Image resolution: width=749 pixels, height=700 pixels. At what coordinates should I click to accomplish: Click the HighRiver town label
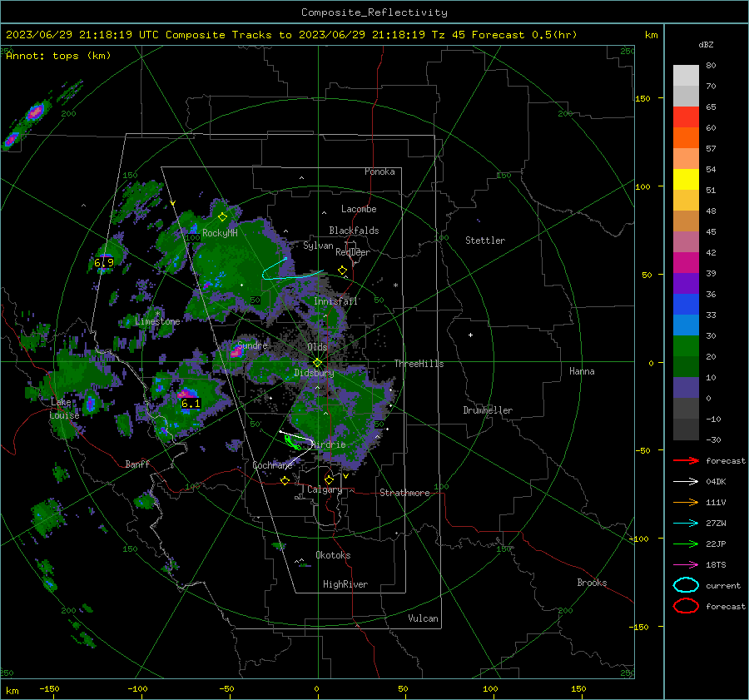tap(345, 584)
